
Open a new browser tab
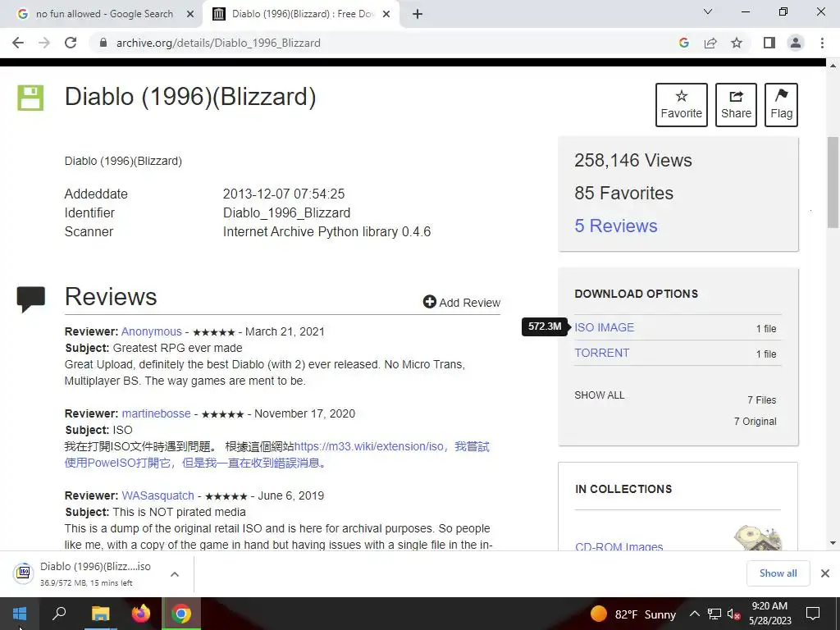tap(418, 14)
